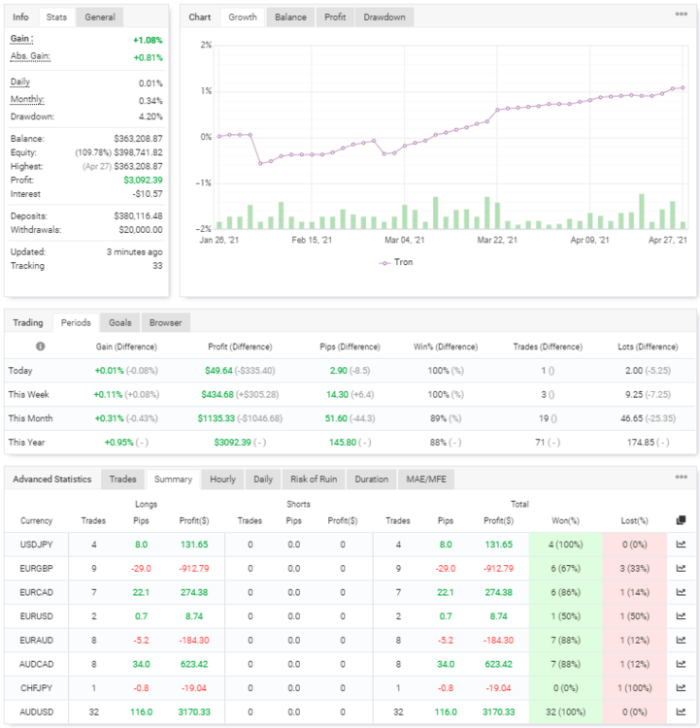This screenshot has height=728, width=700.
Task: Select the Drawdown chart tab
Action: [384, 17]
